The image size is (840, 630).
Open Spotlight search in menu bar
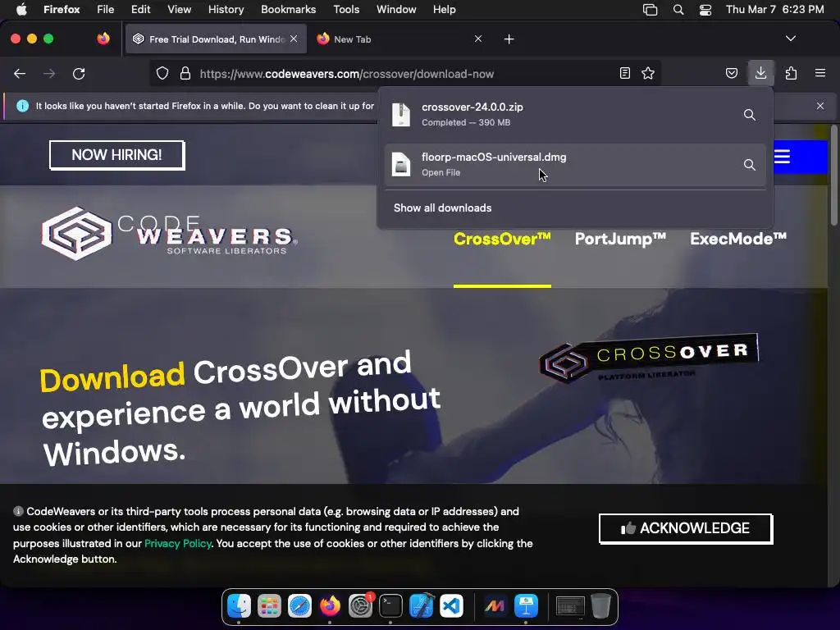click(x=678, y=9)
